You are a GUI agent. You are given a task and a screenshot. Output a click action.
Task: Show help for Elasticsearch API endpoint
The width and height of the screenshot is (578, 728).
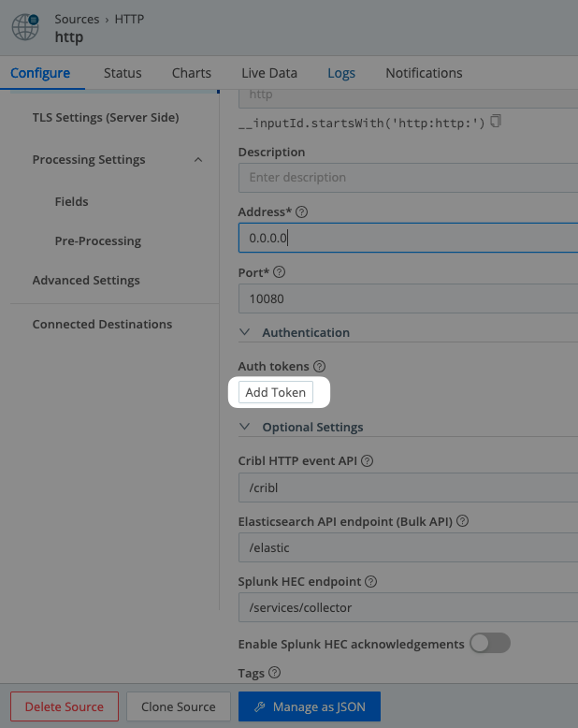(x=462, y=521)
